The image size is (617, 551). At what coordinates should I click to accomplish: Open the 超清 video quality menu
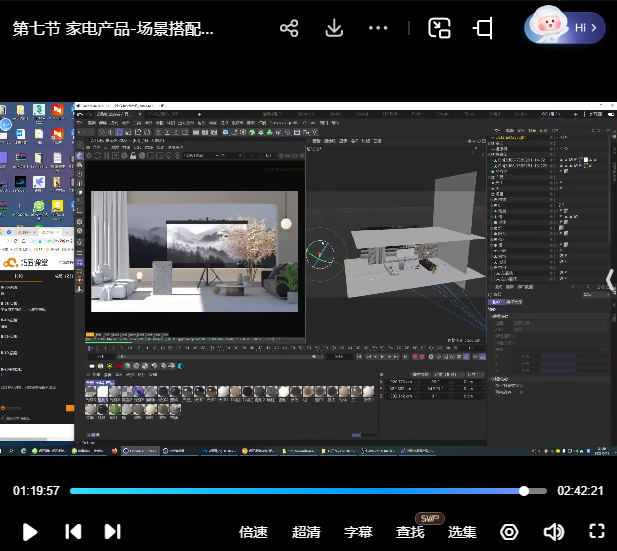click(306, 532)
